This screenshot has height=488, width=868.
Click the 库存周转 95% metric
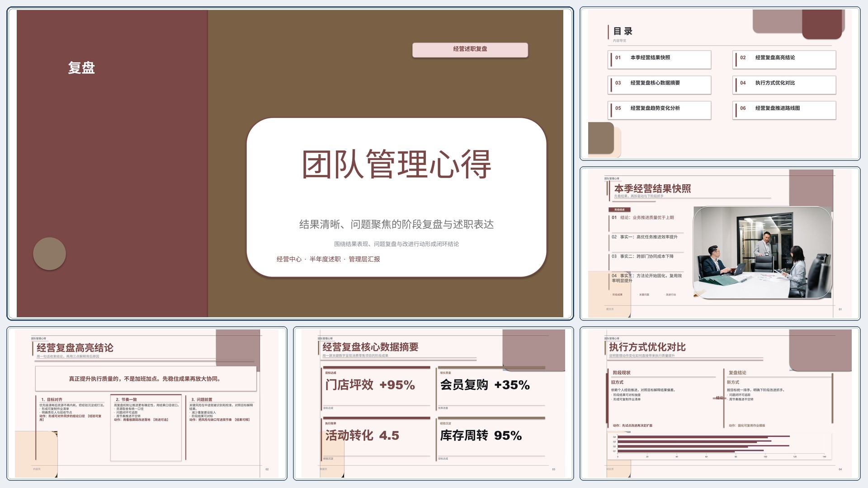pos(481,436)
